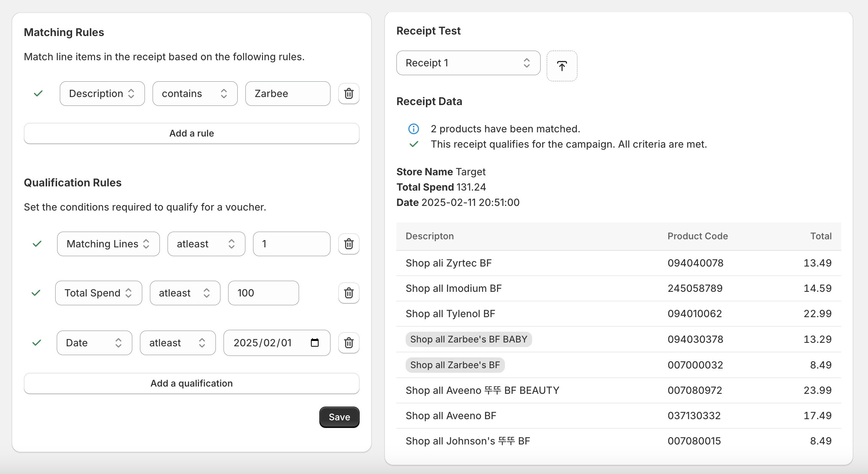Click product code 007000032
The height and width of the screenshot is (474, 868).
[695, 365]
